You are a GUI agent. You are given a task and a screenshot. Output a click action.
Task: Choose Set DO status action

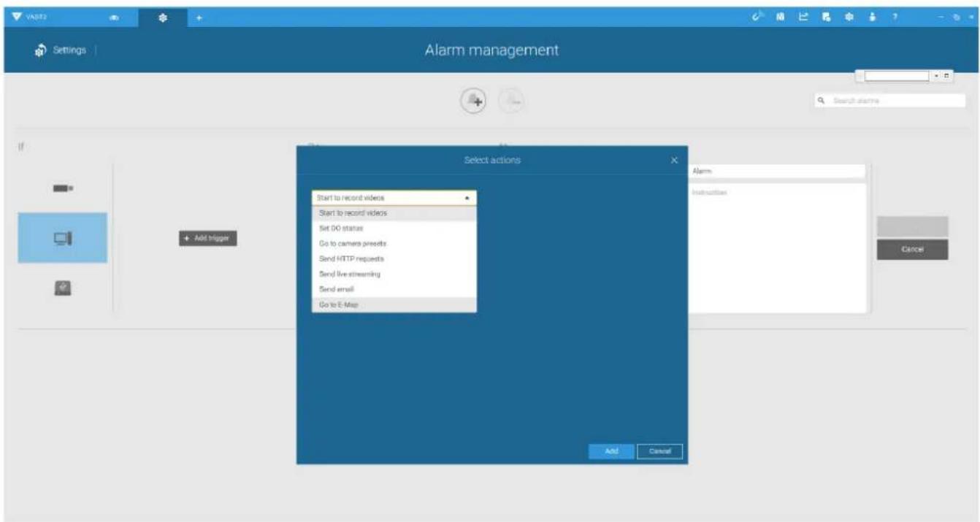coord(394,229)
